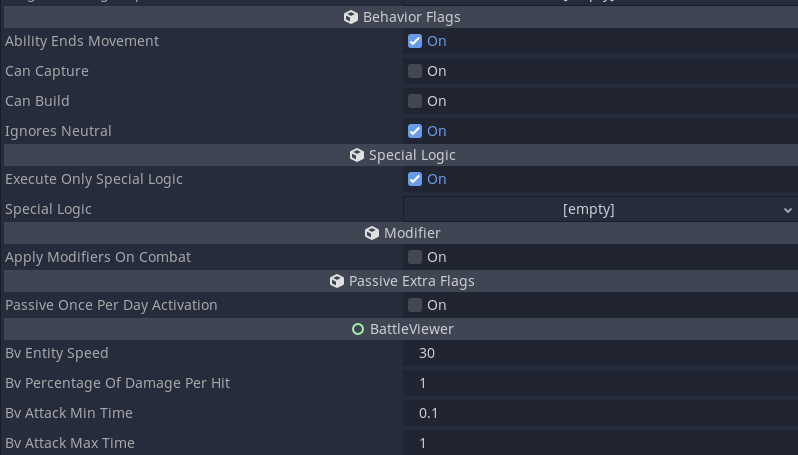
Task: Click the Passive Extra Flags cube icon
Action: click(x=337, y=281)
